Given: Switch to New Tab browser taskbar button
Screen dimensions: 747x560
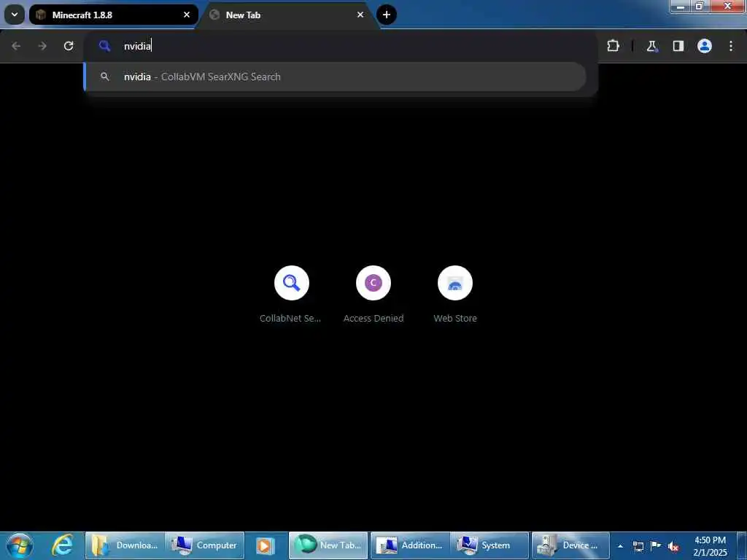Looking at the screenshot, I should 328,545.
